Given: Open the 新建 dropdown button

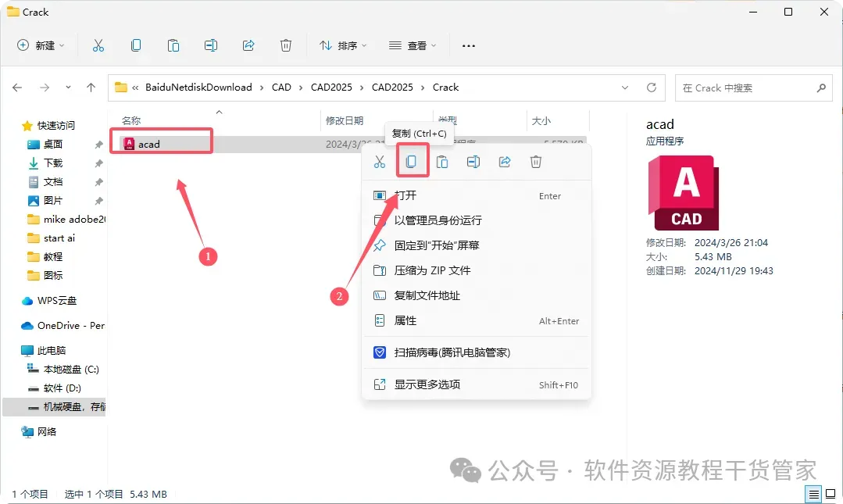Looking at the screenshot, I should coord(41,46).
